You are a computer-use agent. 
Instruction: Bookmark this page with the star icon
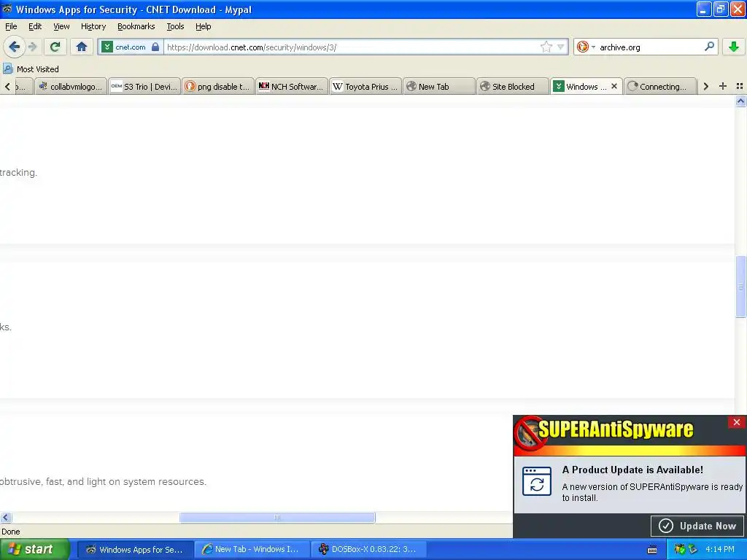[546, 47]
